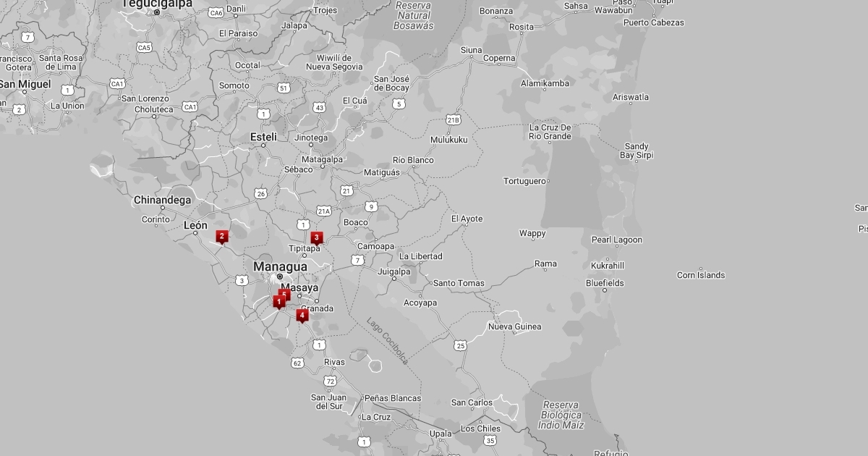Click the route 26 highway shield
The height and width of the screenshot is (456, 868).
260,193
